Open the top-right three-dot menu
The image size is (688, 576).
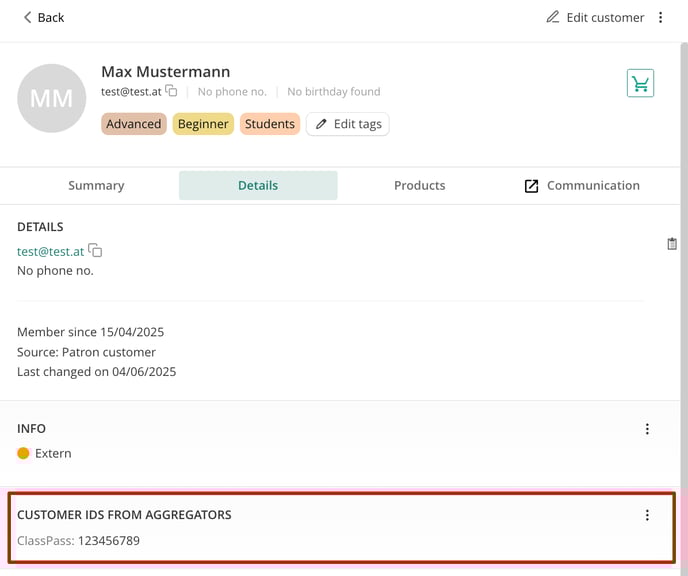coord(660,18)
